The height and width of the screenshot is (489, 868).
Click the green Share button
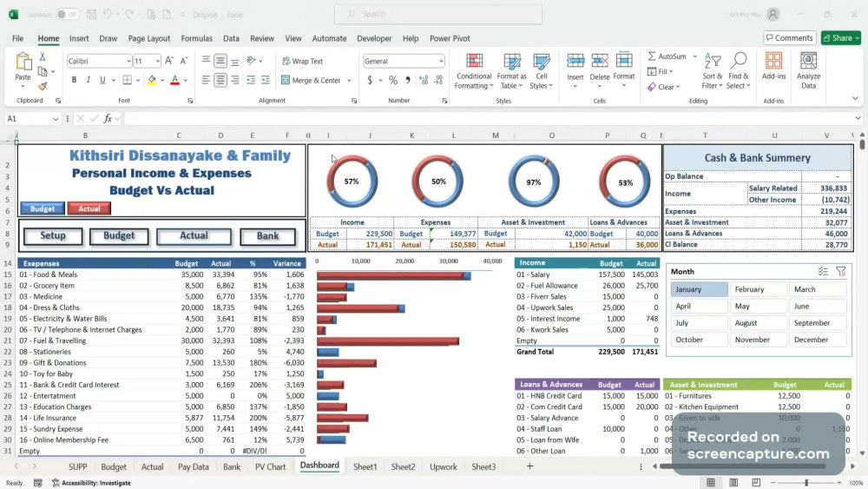pos(841,37)
